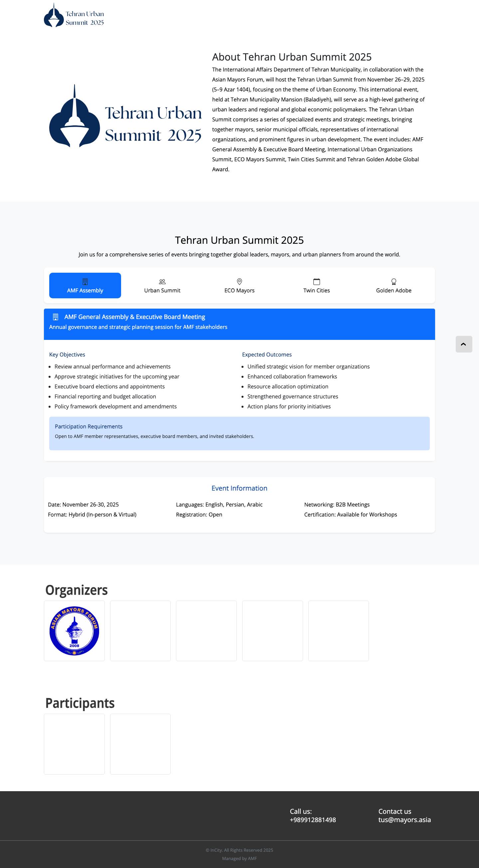
Task: Click the building icon beside AMF General Assembly heading
Action: pyautogui.click(x=56, y=317)
